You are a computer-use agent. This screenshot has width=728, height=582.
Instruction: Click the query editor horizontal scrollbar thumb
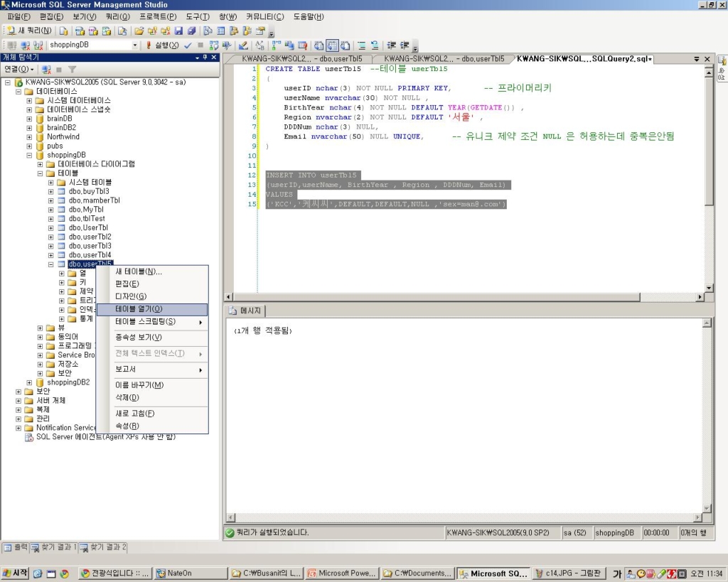pyautogui.click(x=437, y=297)
